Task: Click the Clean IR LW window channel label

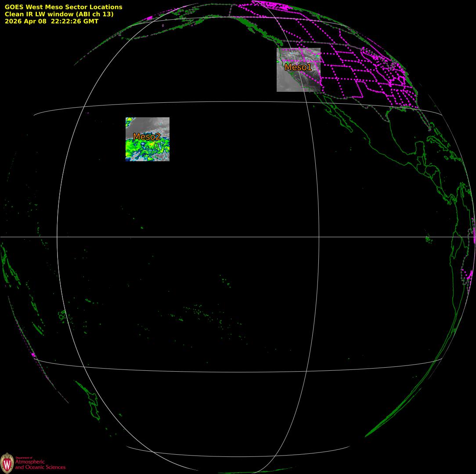Action: [59, 14]
